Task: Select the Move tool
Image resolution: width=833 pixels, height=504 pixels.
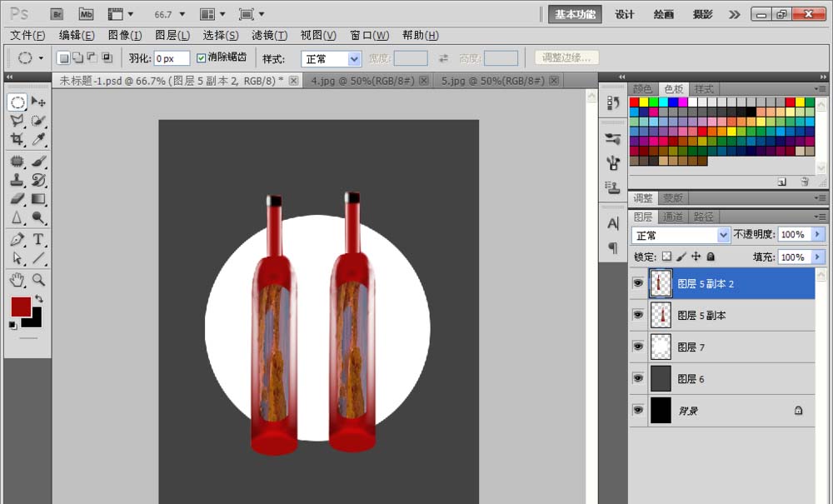Action: 37,102
